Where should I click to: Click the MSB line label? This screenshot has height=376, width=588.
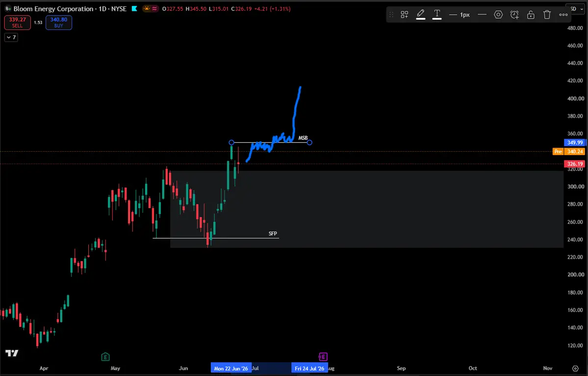(303, 138)
